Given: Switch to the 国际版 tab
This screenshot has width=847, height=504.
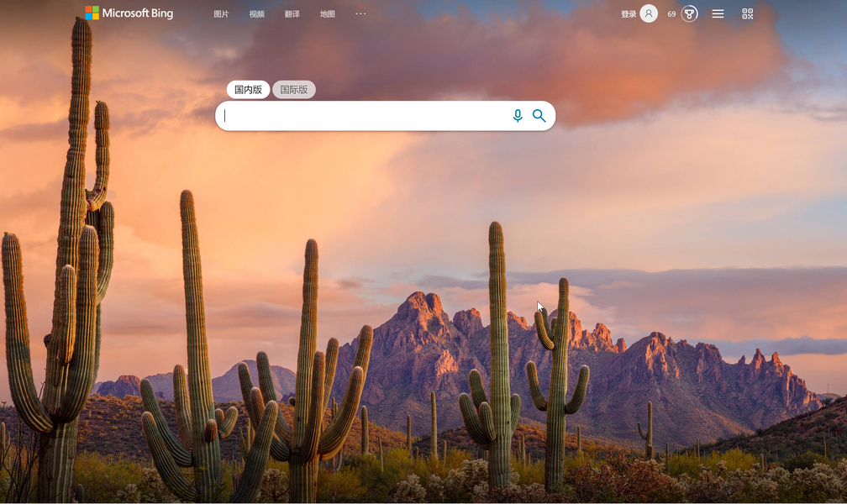Looking at the screenshot, I should 294,90.
